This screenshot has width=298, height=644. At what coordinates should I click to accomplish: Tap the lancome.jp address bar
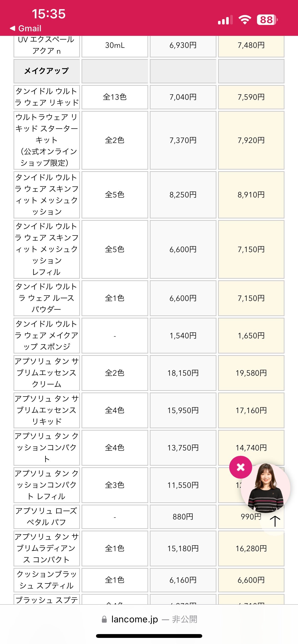tap(134, 619)
